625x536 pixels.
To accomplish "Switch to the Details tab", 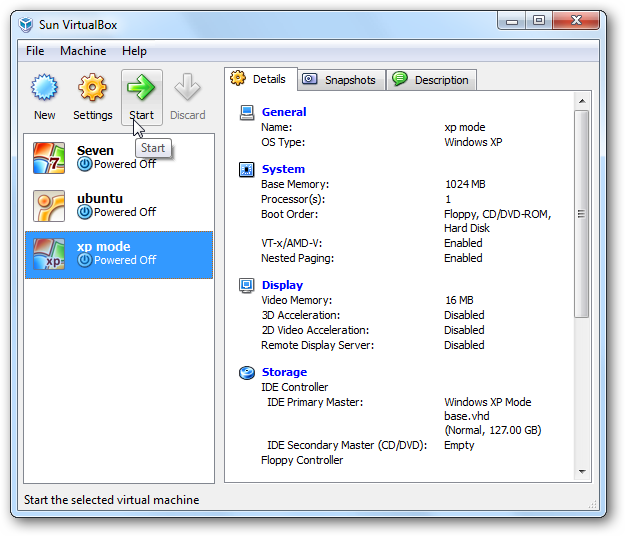I will pyautogui.click(x=261, y=79).
